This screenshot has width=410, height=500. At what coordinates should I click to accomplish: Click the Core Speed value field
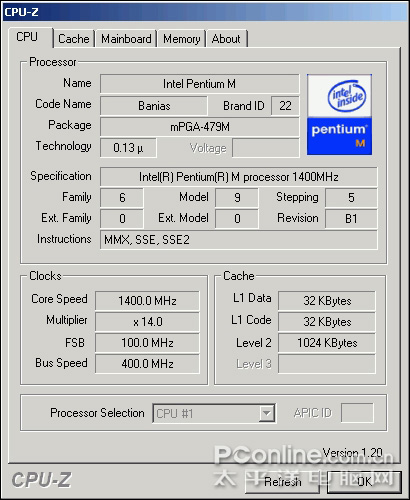pyautogui.click(x=147, y=301)
